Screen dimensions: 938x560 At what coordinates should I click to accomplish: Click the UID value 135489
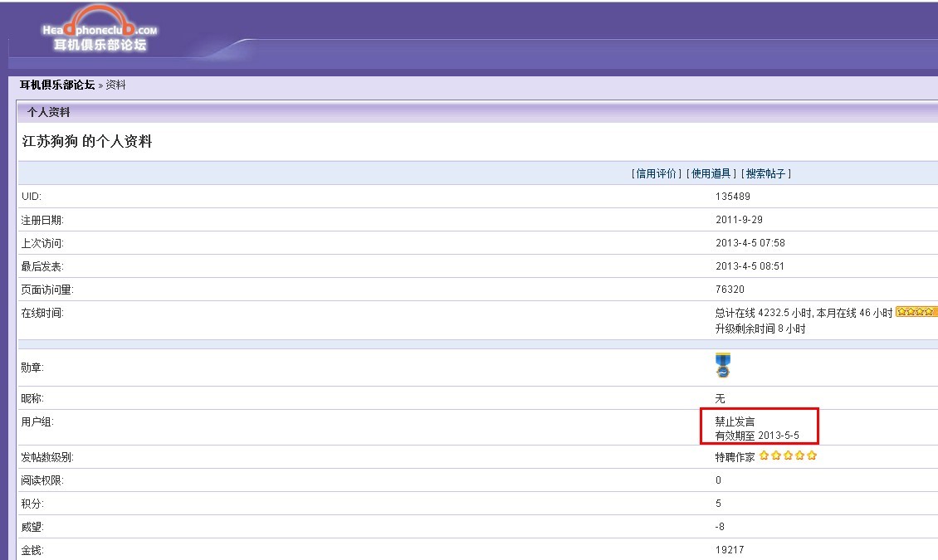click(x=733, y=196)
